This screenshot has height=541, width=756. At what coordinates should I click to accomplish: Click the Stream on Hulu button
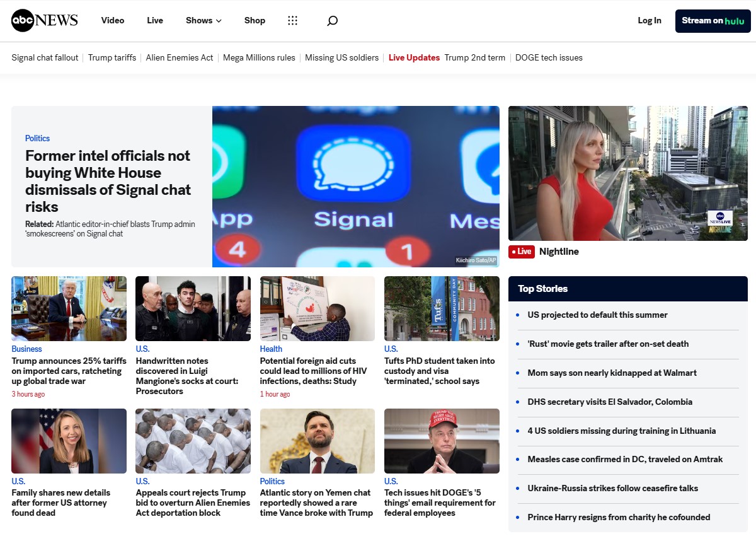pos(713,21)
